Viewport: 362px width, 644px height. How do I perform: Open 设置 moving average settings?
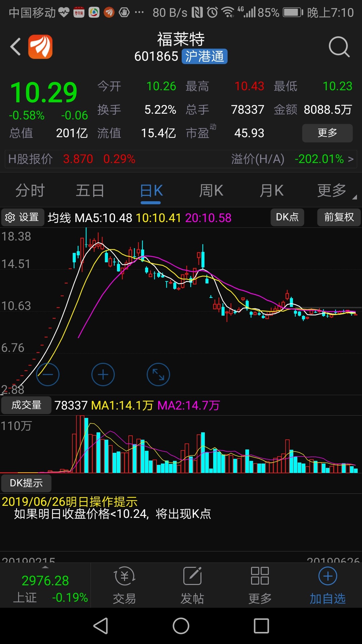point(22,217)
